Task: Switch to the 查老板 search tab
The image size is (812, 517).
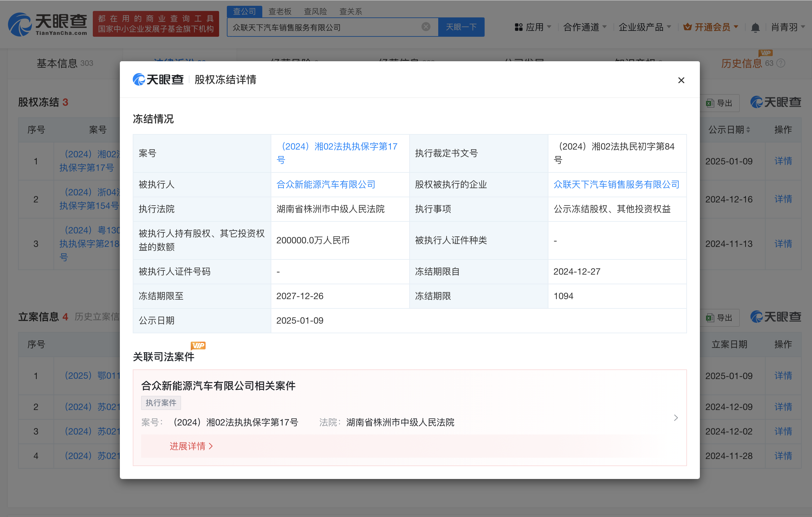Action: click(280, 12)
